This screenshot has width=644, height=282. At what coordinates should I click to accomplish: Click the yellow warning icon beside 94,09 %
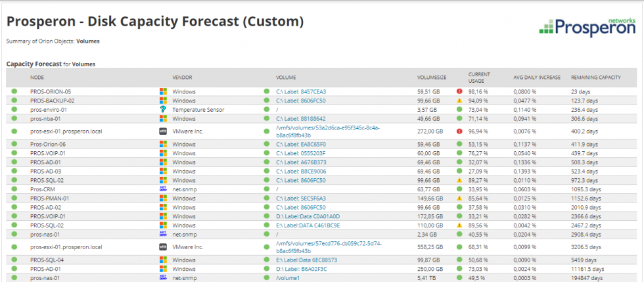[459, 101]
